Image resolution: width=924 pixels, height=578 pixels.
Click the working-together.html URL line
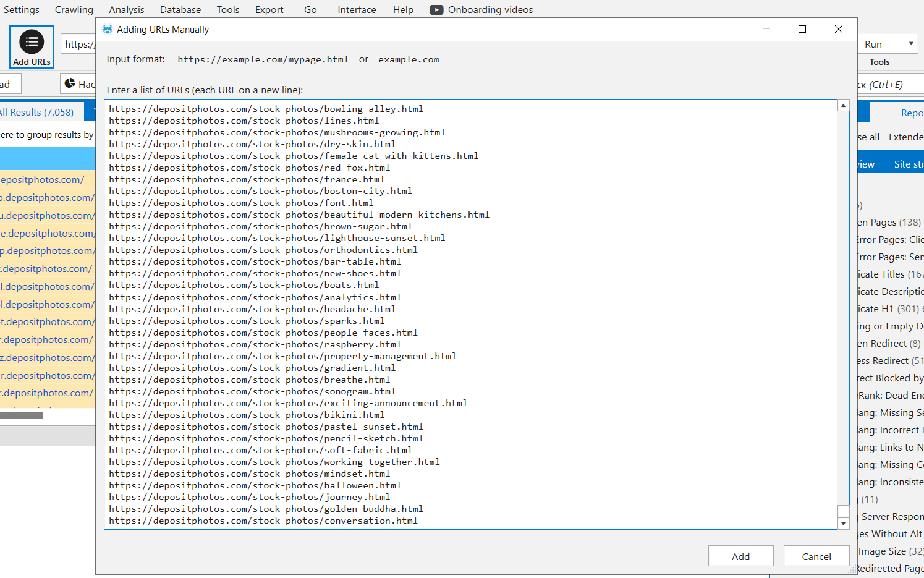274,462
